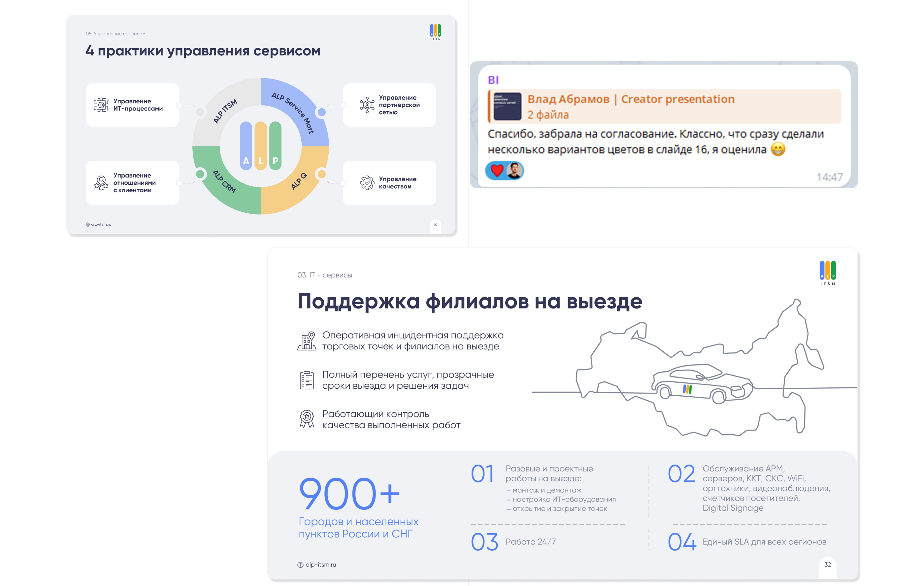Click the building with location pin icon
This screenshot has width=924, height=586.
(307, 341)
